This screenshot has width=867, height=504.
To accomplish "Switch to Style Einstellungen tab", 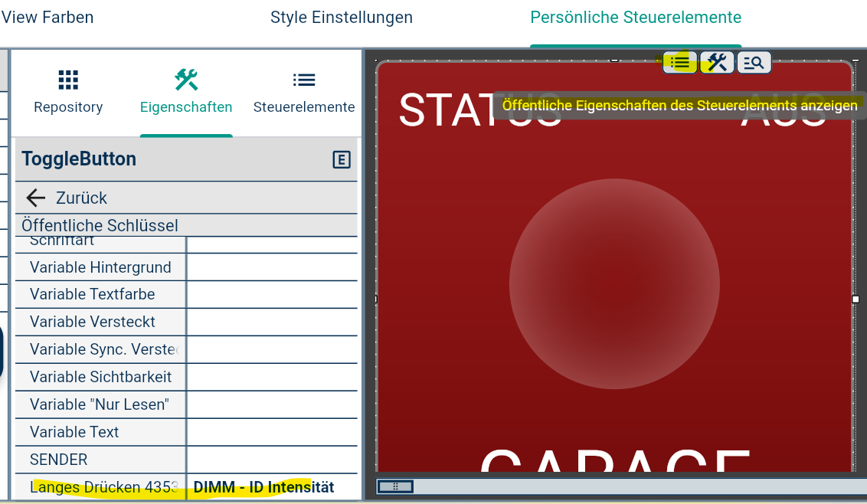I will pos(341,18).
